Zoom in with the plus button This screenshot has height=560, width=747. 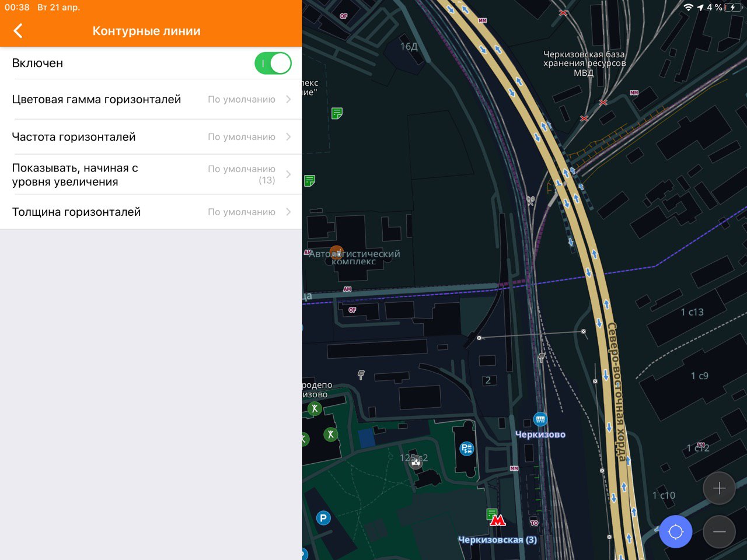(x=719, y=488)
